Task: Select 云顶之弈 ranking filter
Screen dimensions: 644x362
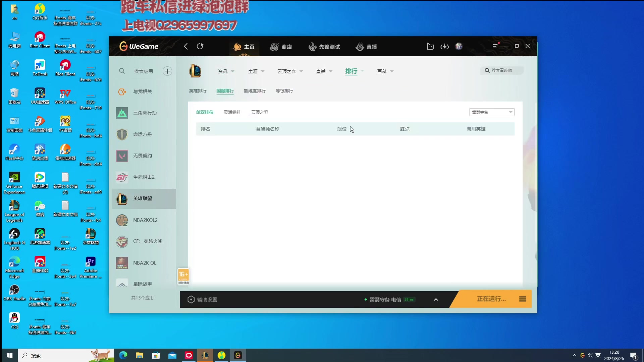Action: pos(260,112)
